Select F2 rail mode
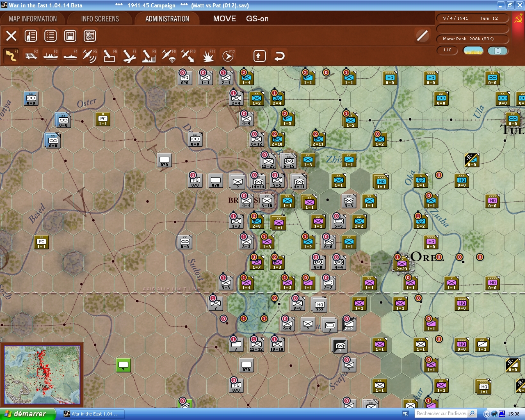 31,56
